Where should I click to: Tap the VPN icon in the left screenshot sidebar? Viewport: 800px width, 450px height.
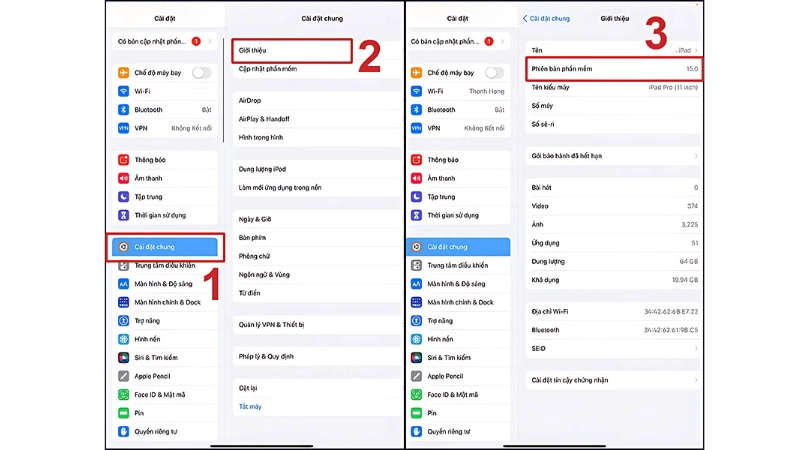point(123,128)
